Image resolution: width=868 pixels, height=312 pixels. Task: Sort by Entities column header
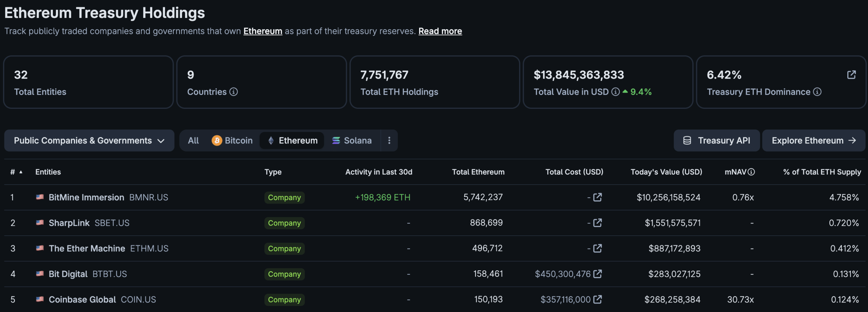click(x=48, y=172)
